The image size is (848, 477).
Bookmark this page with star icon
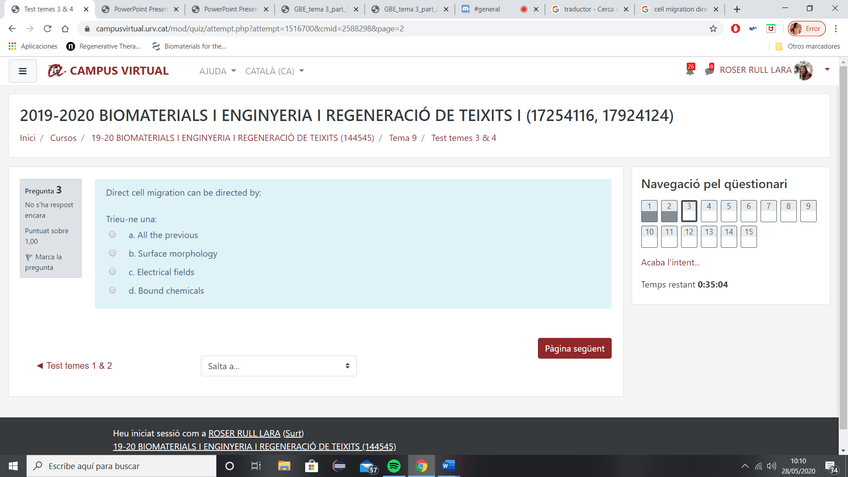point(713,29)
